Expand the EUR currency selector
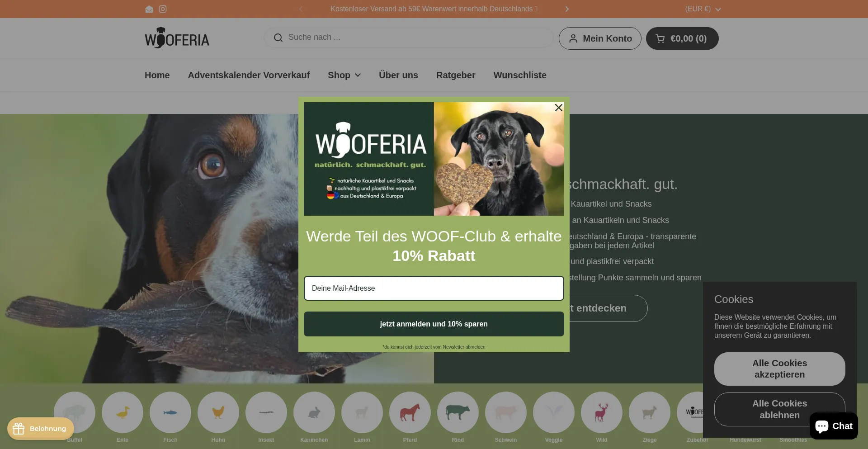 pyautogui.click(x=703, y=9)
